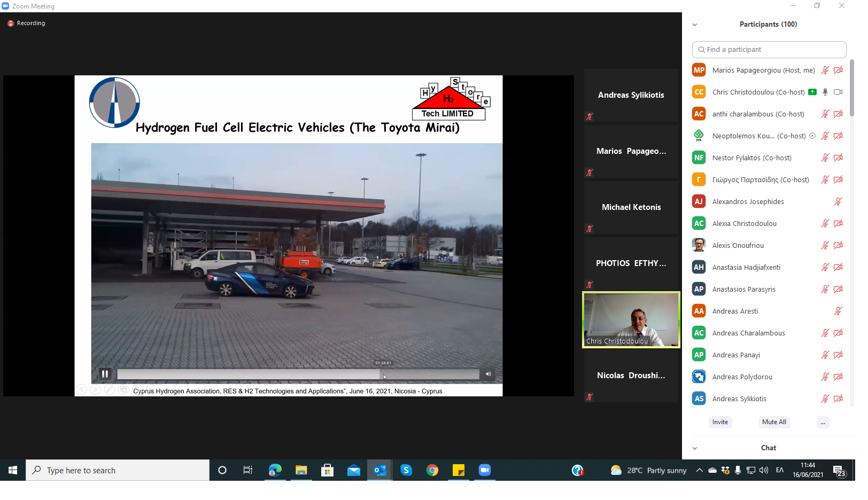This screenshot has height=500, width=868.
Task: Select participant Alexis Onoufriou
Action: (768, 245)
